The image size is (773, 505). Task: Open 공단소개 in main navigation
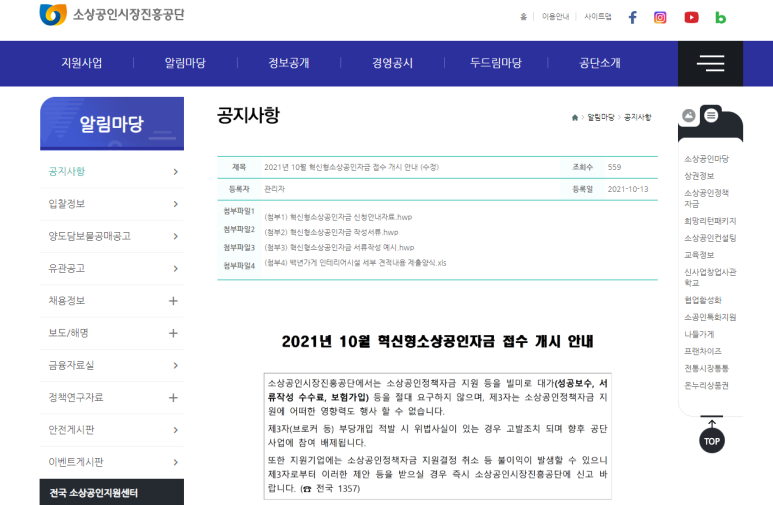[600, 63]
